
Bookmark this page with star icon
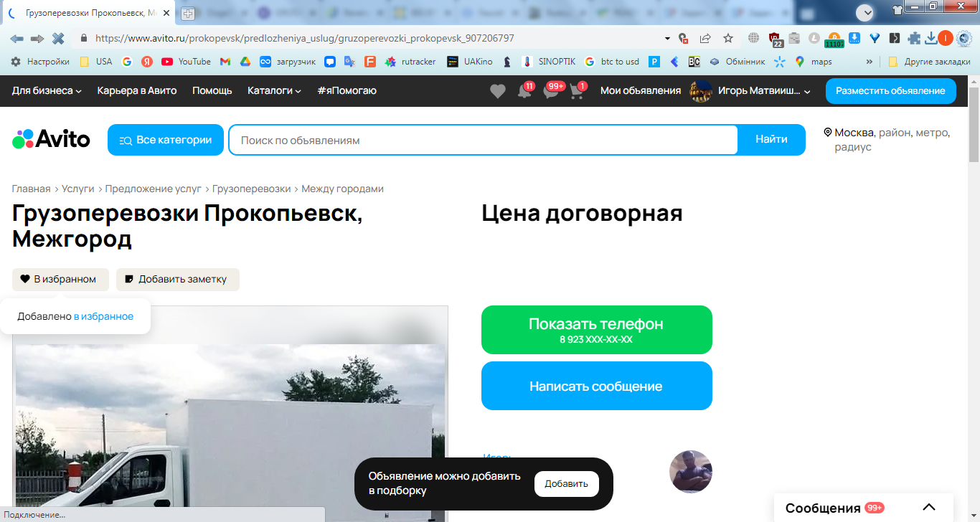click(x=728, y=38)
